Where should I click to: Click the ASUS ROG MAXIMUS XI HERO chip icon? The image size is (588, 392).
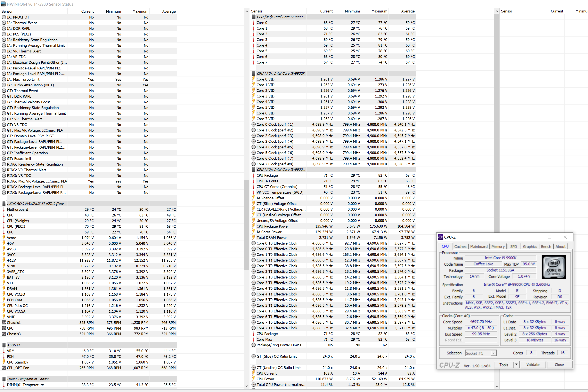point(4,204)
